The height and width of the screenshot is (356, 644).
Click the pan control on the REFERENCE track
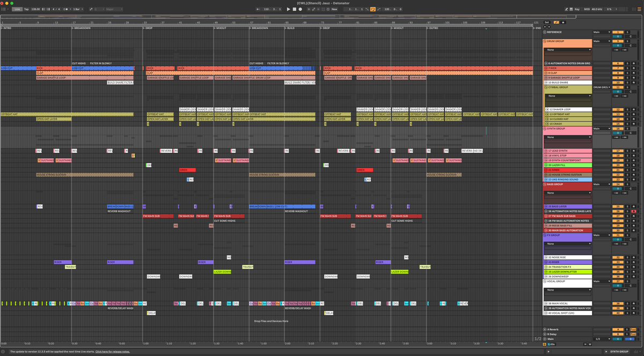click(x=617, y=36)
